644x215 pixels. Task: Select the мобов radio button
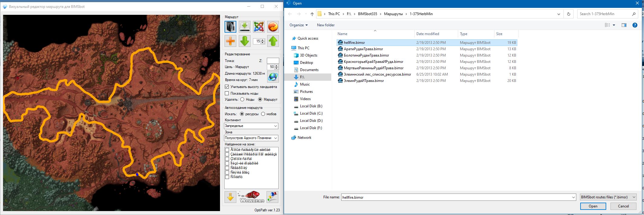click(263, 114)
